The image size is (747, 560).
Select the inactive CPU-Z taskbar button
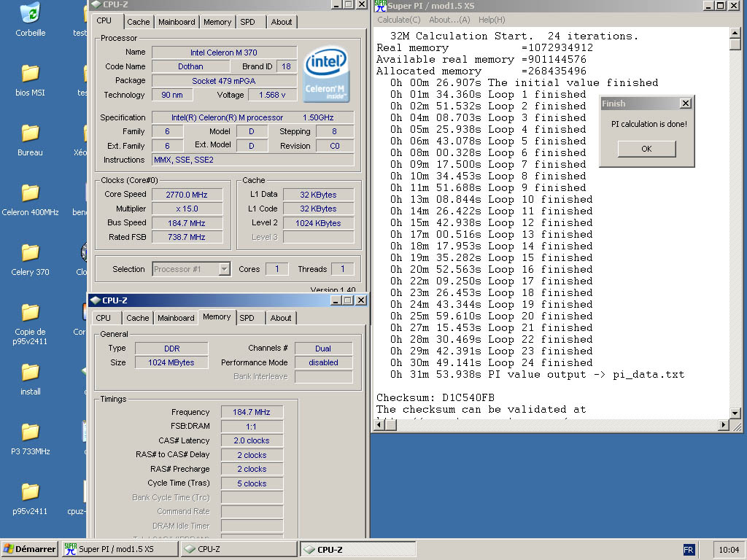coord(239,549)
